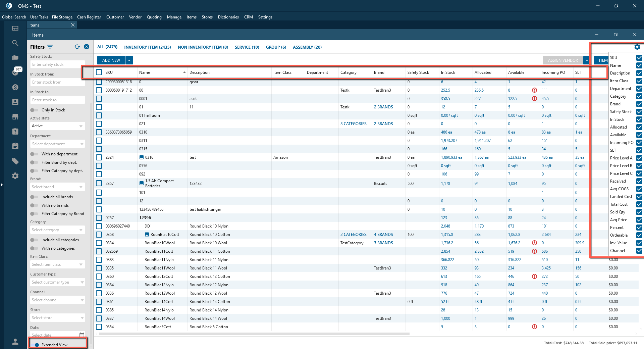This screenshot has height=349, width=644.
Task: Open the store icon in left sidebar
Action: [15, 117]
